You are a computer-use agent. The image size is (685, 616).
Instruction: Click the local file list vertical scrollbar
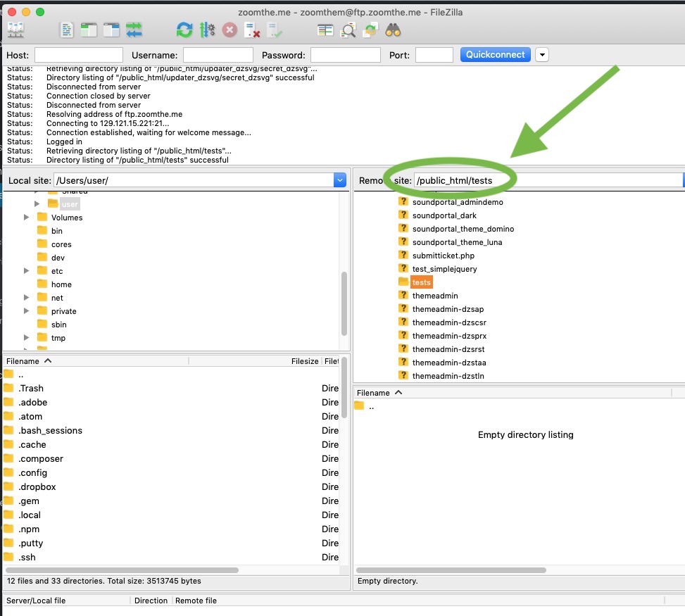tap(344, 388)
